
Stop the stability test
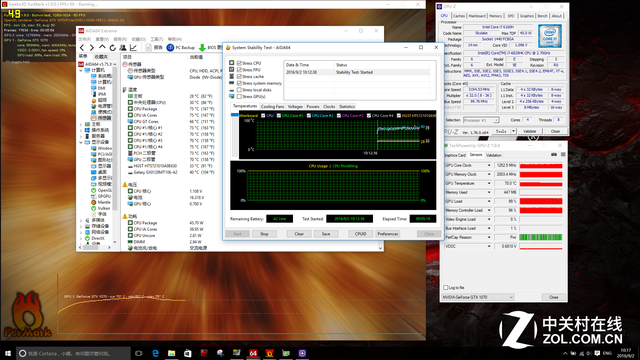[264, 234]
